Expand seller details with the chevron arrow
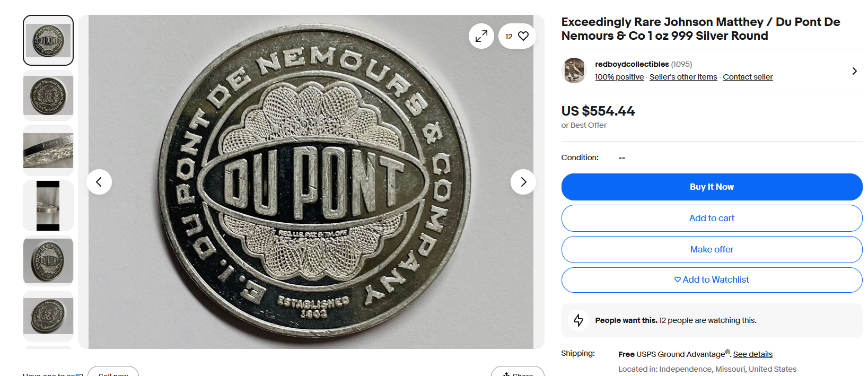 [854, 71]
